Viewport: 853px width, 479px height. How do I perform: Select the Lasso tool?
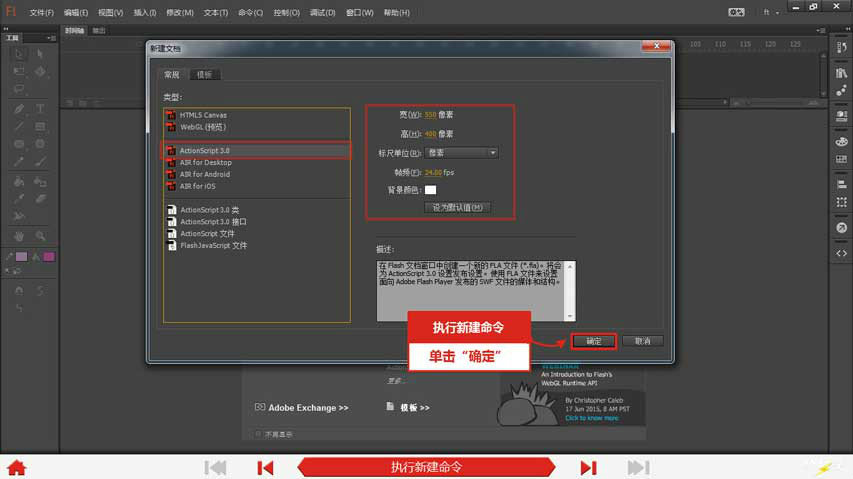coord(19,89)
